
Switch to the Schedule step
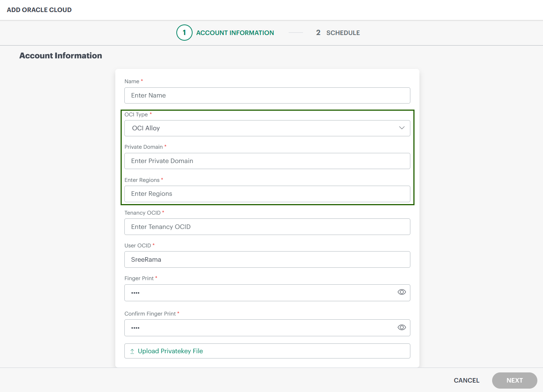343,33
